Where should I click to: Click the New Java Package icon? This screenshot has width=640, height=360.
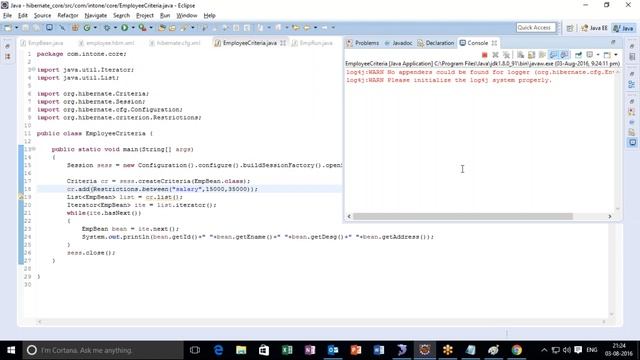pyautogui.click(x=75, y=28)
